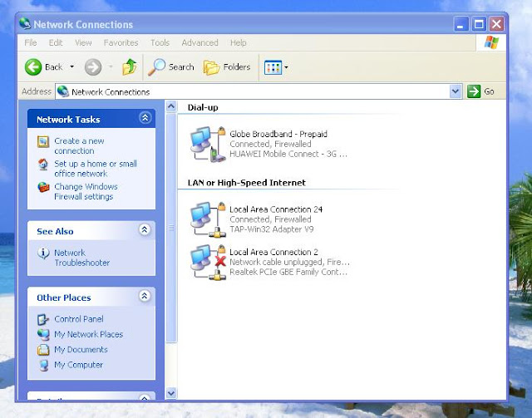
Task: Click the Address bar Network Connections icon
Action: (63, 91)
